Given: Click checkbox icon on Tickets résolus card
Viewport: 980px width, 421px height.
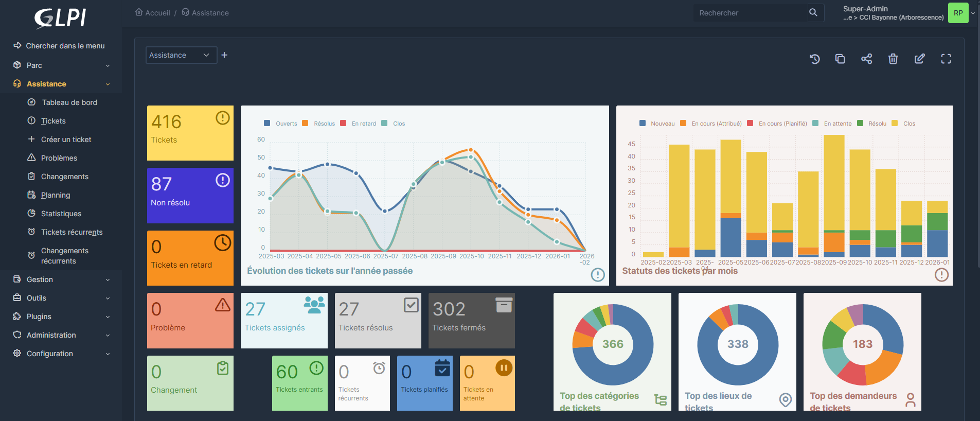Looking at the screenshot, I should 411,305.
